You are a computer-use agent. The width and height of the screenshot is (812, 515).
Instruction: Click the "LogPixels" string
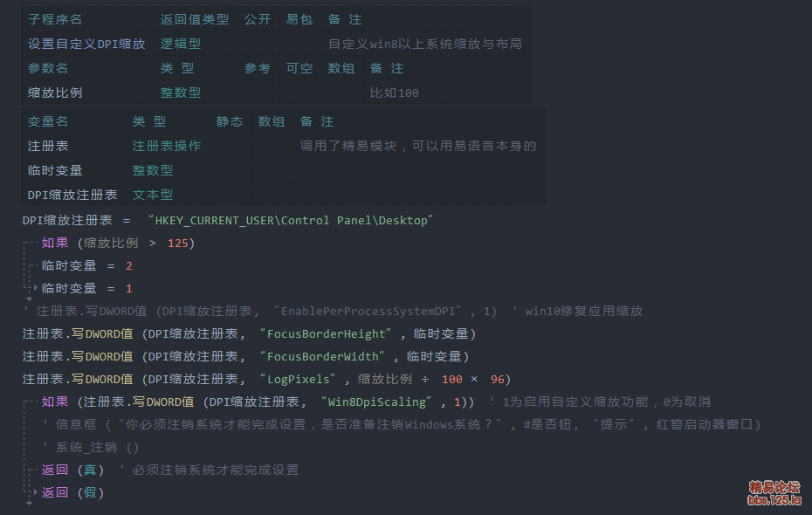(299, 380)
